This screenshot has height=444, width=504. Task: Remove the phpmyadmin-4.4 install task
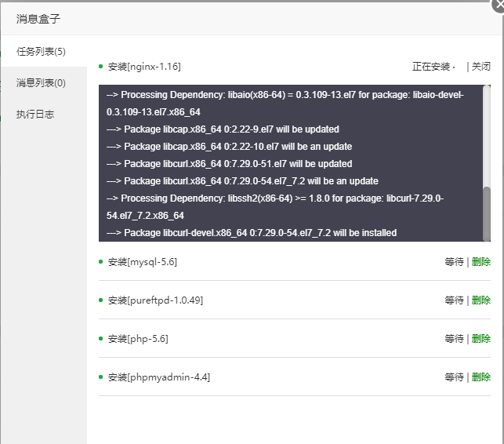[x=481, y=377]
